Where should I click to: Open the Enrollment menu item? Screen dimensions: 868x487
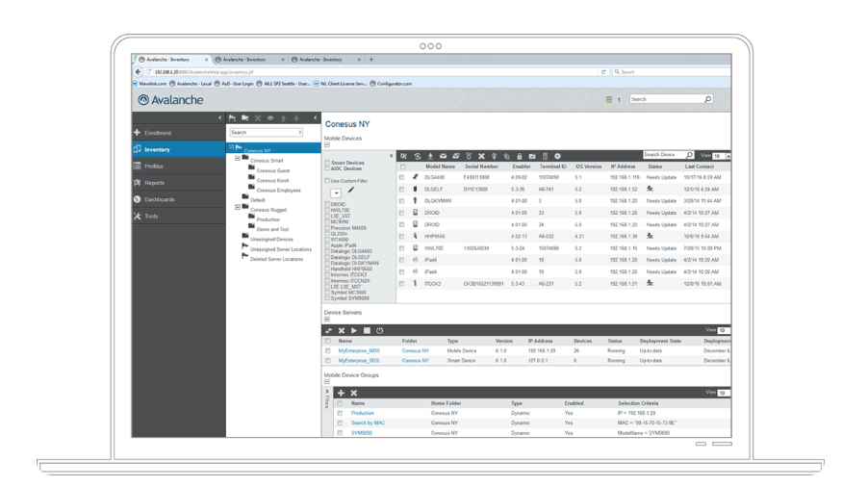[x=179, y=133]
